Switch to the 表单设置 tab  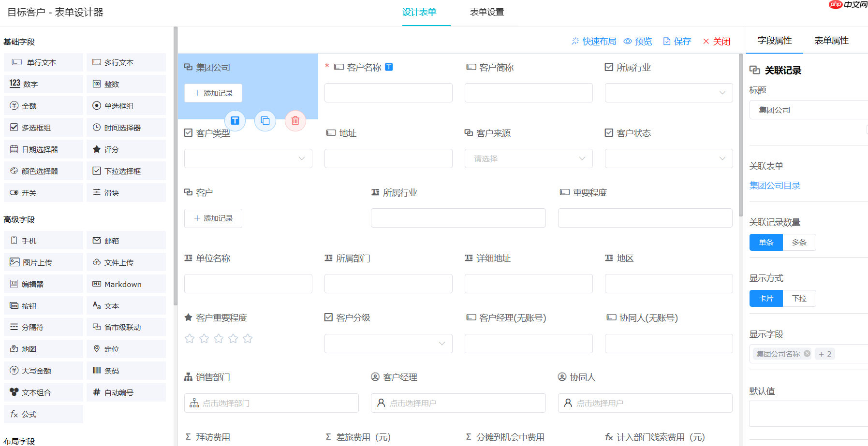point(487,12)
